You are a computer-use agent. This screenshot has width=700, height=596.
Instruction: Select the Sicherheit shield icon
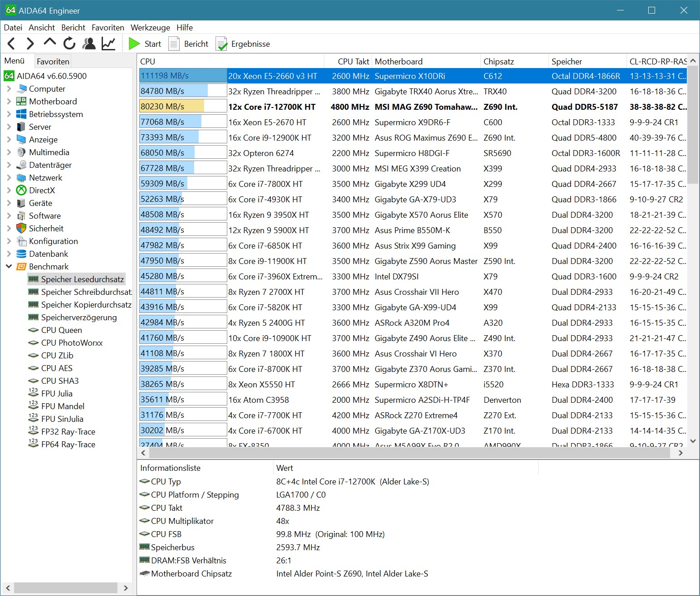21,229
